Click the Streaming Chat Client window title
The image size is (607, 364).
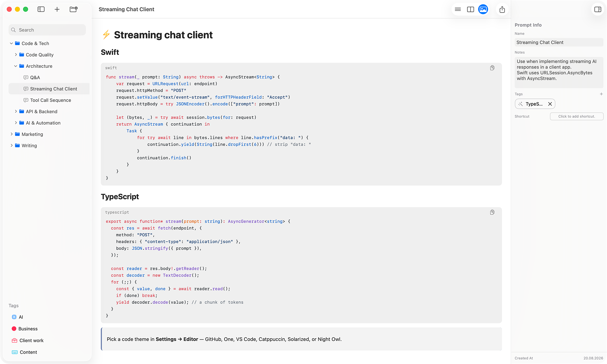pyautogui.click(x=126, y=9)
